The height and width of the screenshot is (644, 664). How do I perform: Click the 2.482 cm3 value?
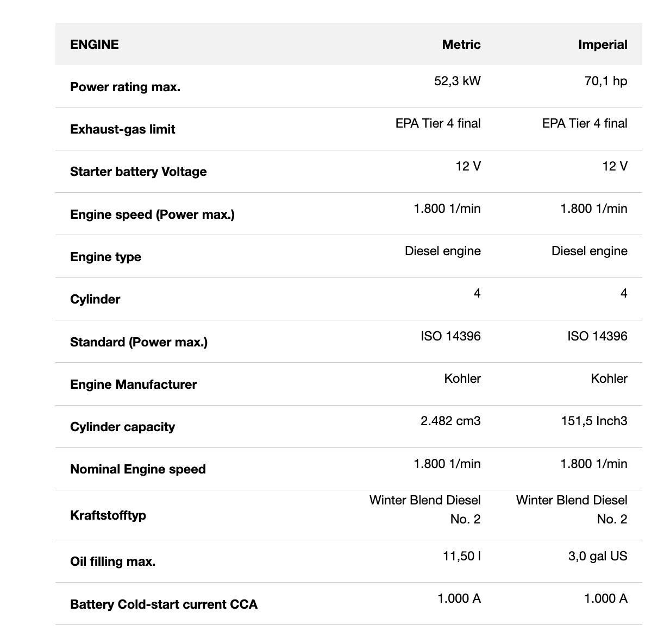pyautogui.click(x=450, y=421)
